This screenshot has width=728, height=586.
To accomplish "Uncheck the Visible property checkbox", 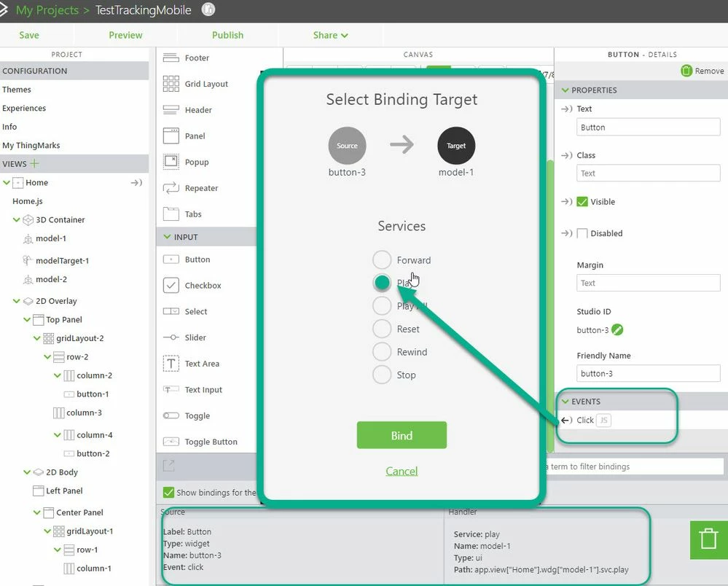I will click(582, 201).
